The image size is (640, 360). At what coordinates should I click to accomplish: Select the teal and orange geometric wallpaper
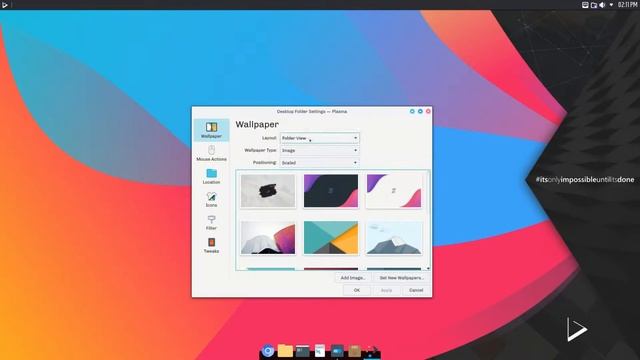point(331,238)
